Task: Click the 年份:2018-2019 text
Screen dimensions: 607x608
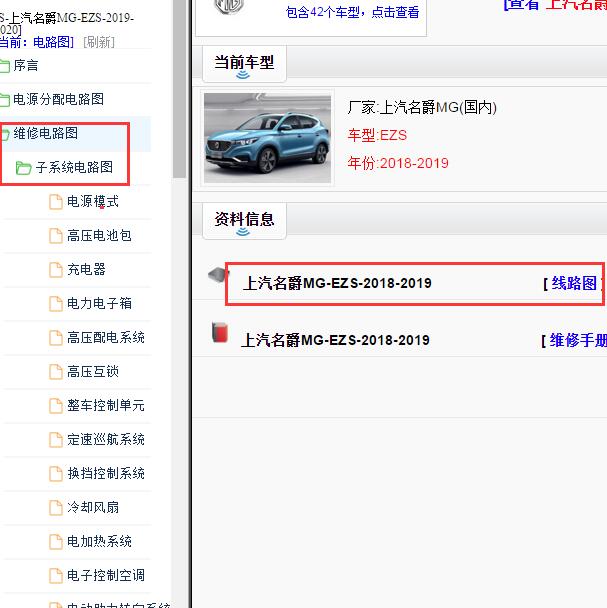Action: [398, 163]
